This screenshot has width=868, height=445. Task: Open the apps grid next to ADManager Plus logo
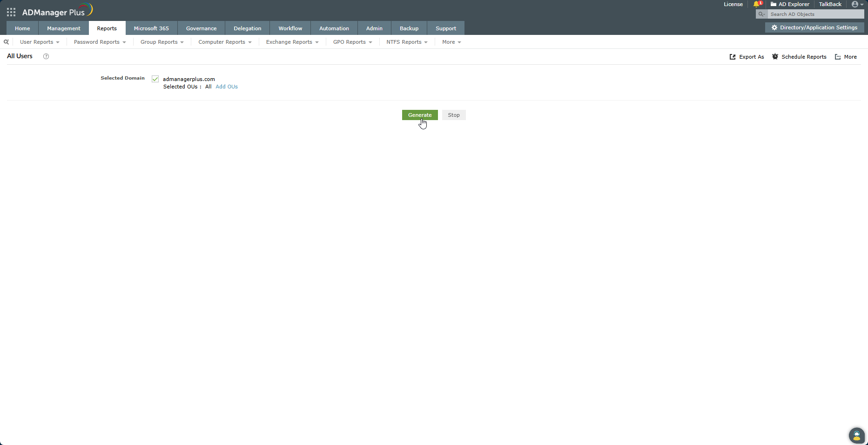point(11,12)
